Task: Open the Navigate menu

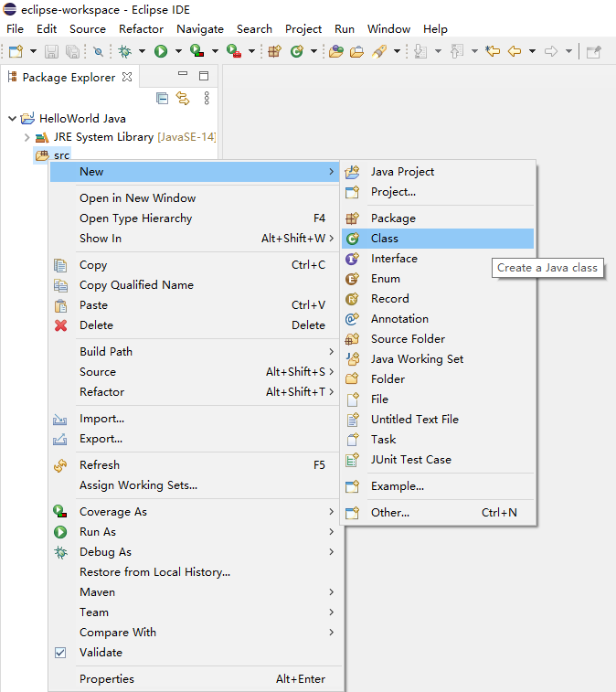Action: point(200,29)
